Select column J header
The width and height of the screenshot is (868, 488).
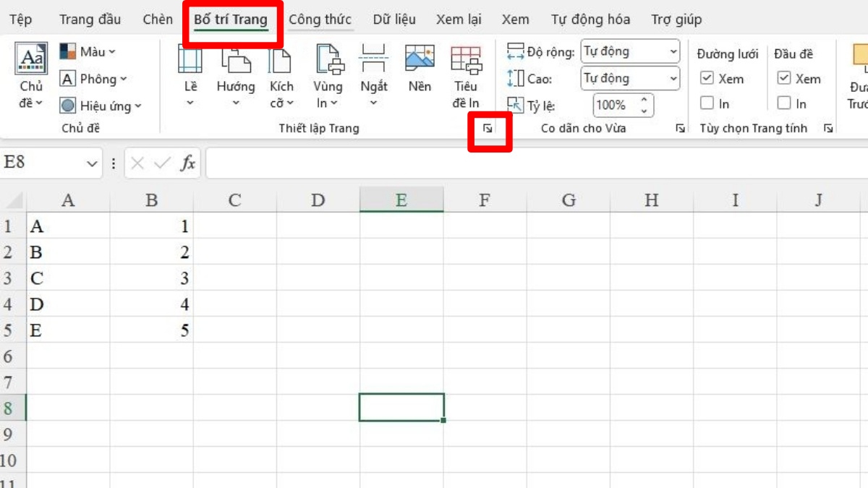click(x=819, y=200)
